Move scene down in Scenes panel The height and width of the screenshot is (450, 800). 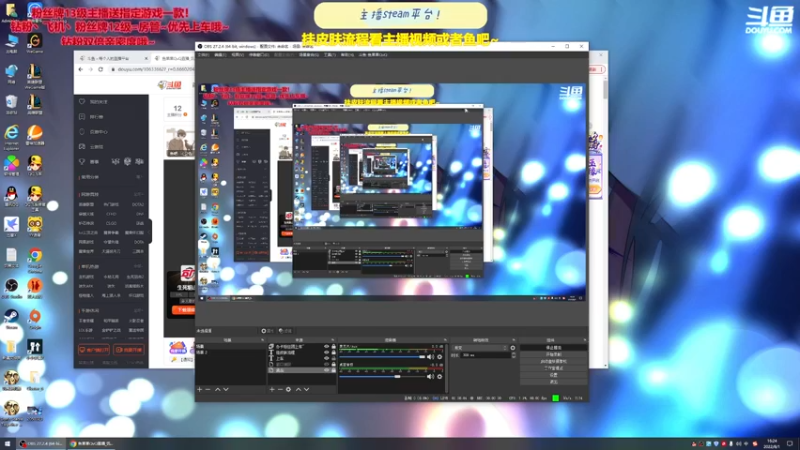pyautogui.click(x=226, y=389)
